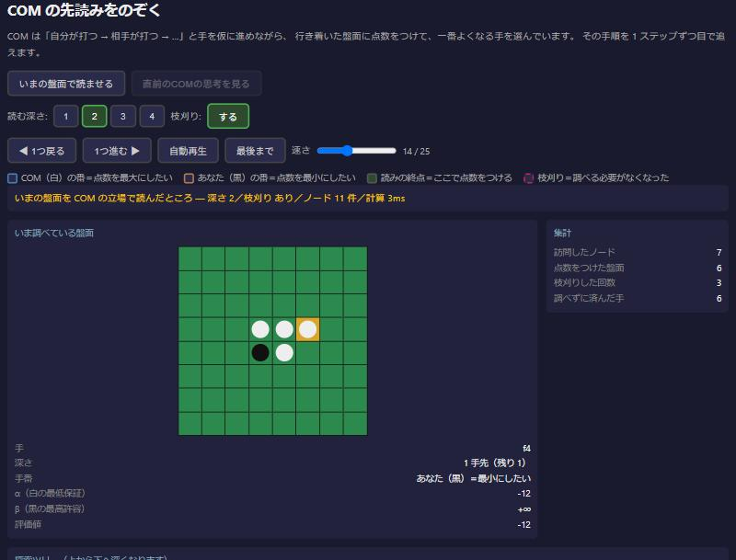The image size is (736, 560).
Task: Click the heading COM の先読みをのぞく
Action: point(84,10)
